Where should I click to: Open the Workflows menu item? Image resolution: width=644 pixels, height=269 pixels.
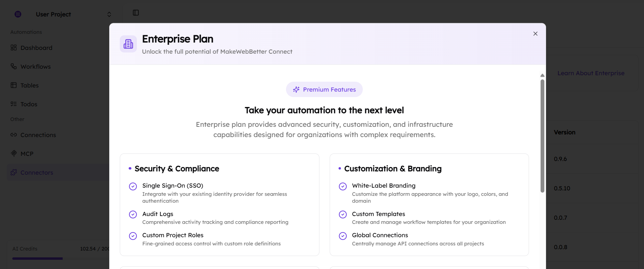[35, 67]
